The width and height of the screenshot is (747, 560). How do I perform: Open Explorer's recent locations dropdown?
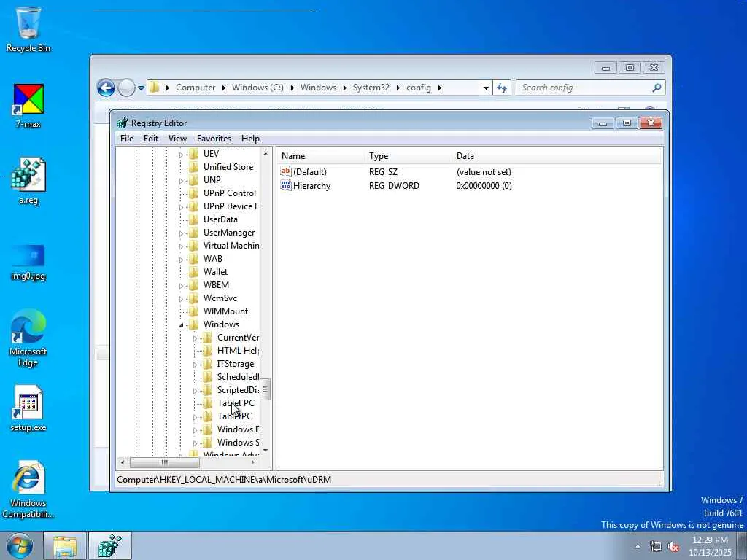point(141,88)
